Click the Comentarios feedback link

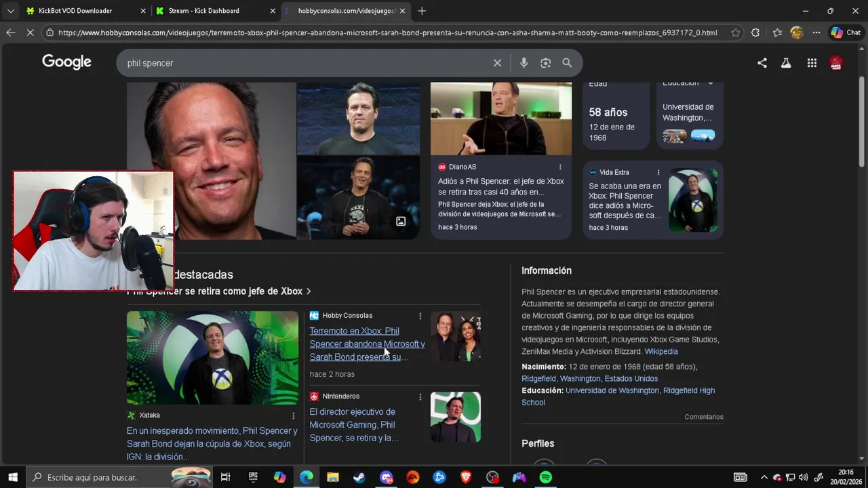coord(704,417)
